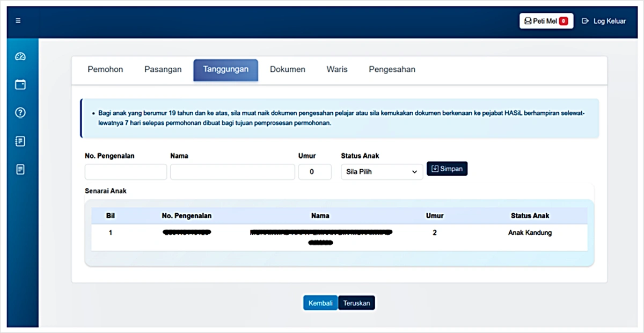This screenshot has height=333, width=644.
Task: Focus the No. Pengenalan input field
Action: tap(126, 172)
